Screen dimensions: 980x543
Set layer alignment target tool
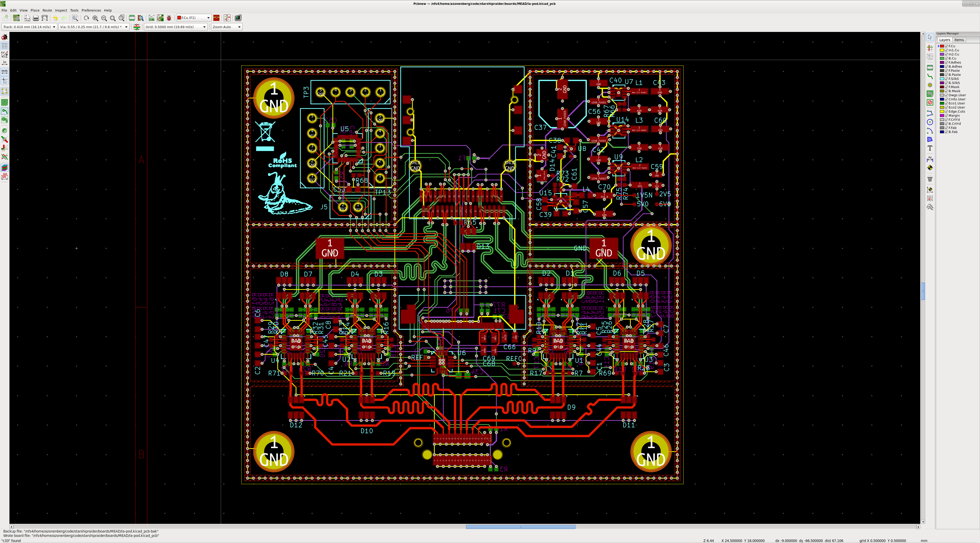click(x=930, y=168)
